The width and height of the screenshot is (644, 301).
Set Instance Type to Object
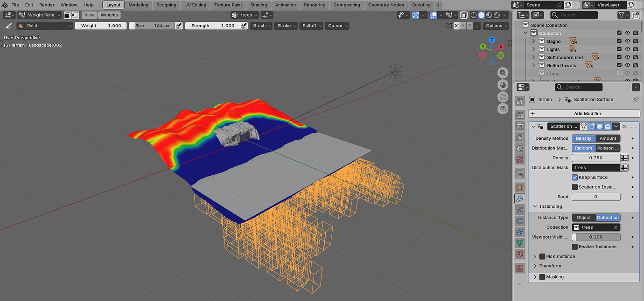pyautogui.click(x=583, y=218)
